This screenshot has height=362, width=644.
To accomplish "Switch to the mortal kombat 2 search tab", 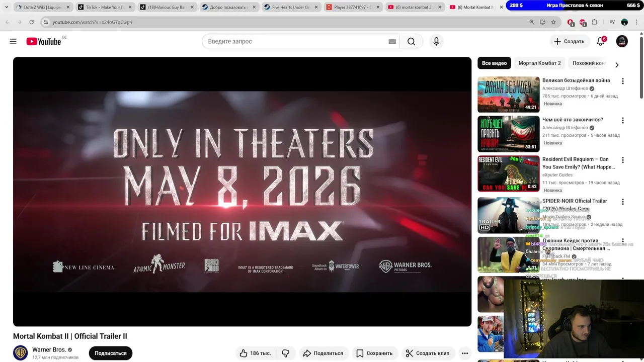I will pyautogui.click(x=414, y=7).
